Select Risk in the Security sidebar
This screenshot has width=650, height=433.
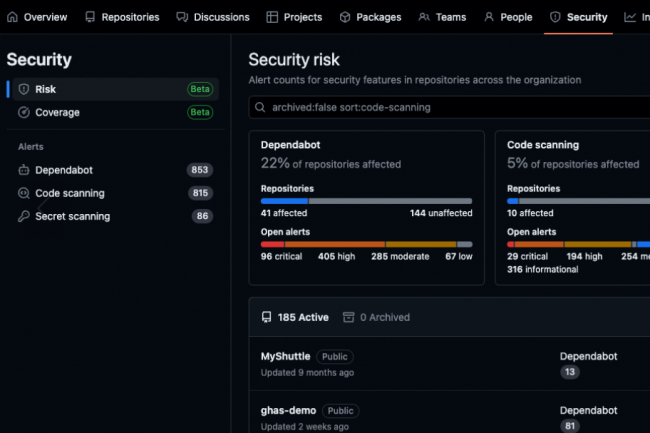(x=46, y=89)
